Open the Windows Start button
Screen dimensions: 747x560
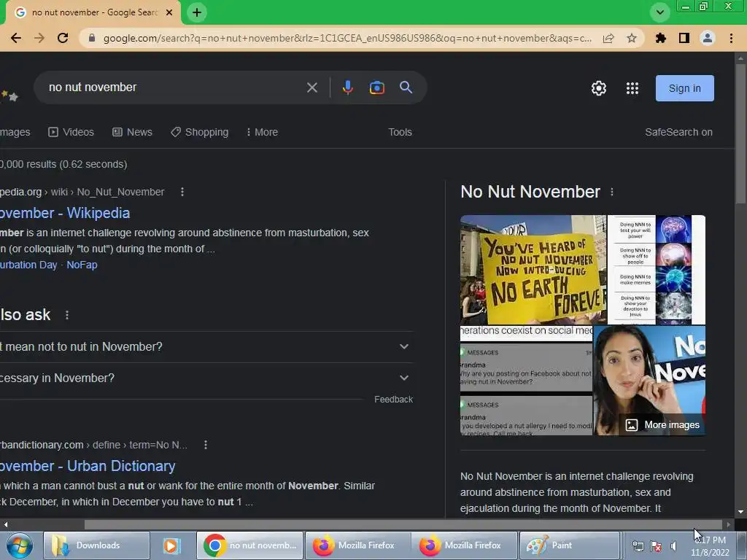click(x=19, y=545)
